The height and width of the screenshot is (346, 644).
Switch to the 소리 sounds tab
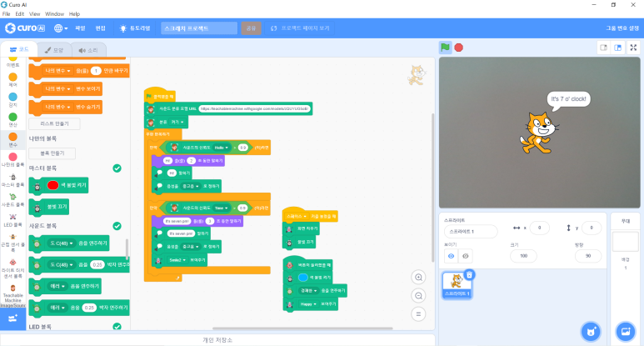click(88, 50)
